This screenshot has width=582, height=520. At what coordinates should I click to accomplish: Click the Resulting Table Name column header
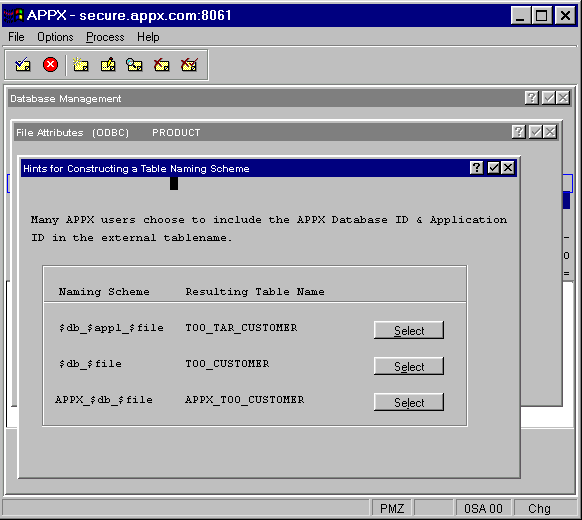coord(255,292)
